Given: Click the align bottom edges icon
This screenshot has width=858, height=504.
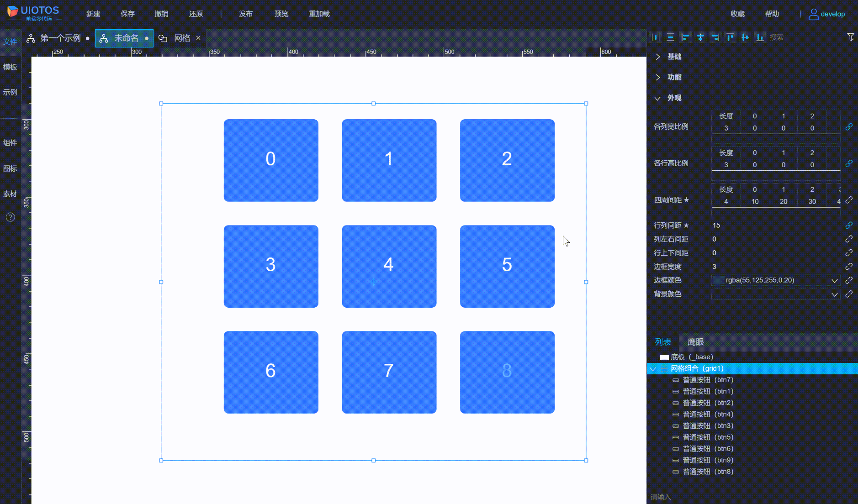Looking at the screenshot, I should coord(760,37).
